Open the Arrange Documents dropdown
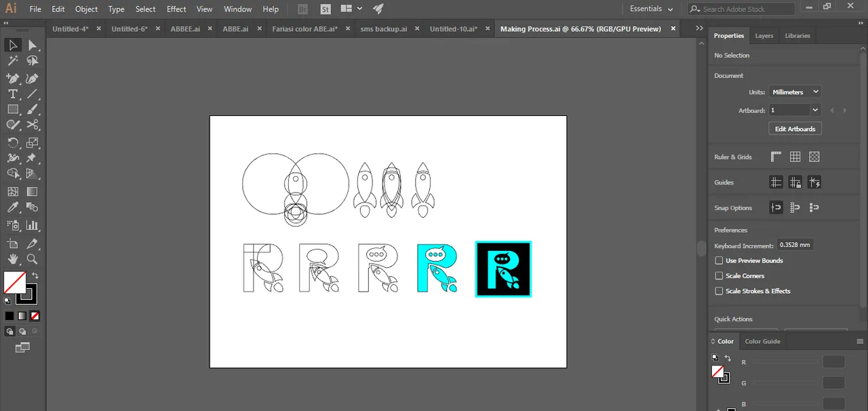This screenshot has height=411, width=868. coord(351,9)
